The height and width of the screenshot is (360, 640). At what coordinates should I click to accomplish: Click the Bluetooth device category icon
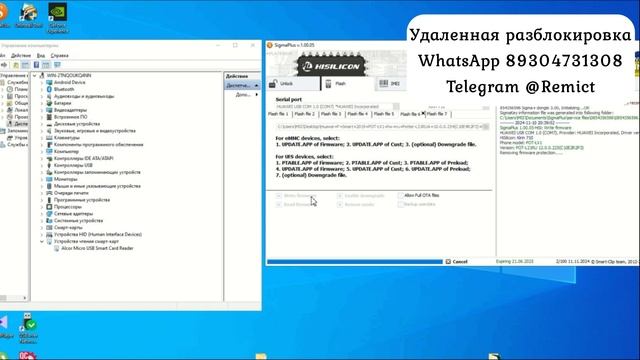pyautogui.click(x=49, y=89)
